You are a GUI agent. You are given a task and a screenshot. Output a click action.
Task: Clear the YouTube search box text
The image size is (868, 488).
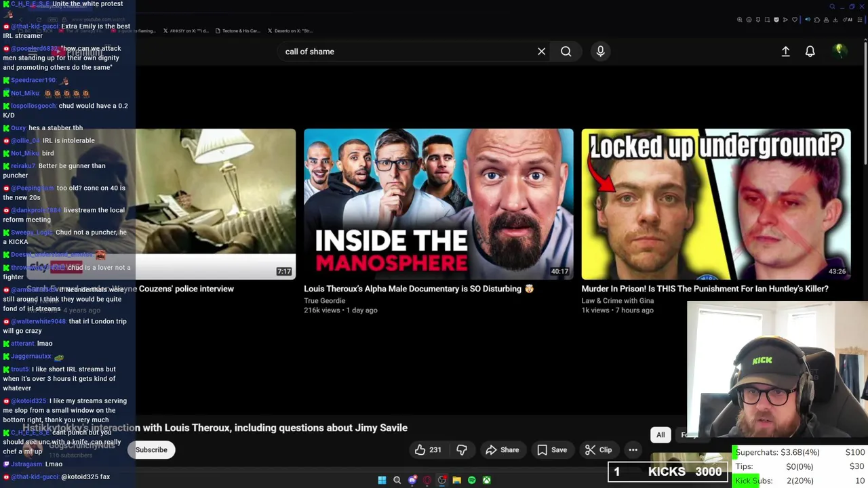(541, 52)
